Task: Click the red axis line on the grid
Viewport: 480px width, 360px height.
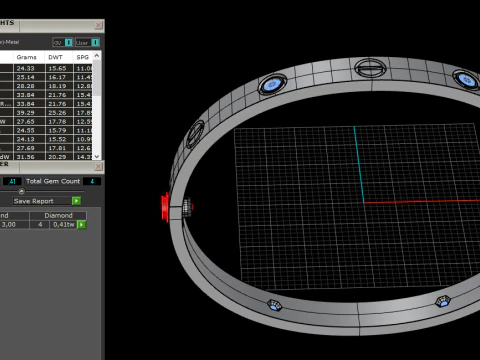Action: pos(422,201)
